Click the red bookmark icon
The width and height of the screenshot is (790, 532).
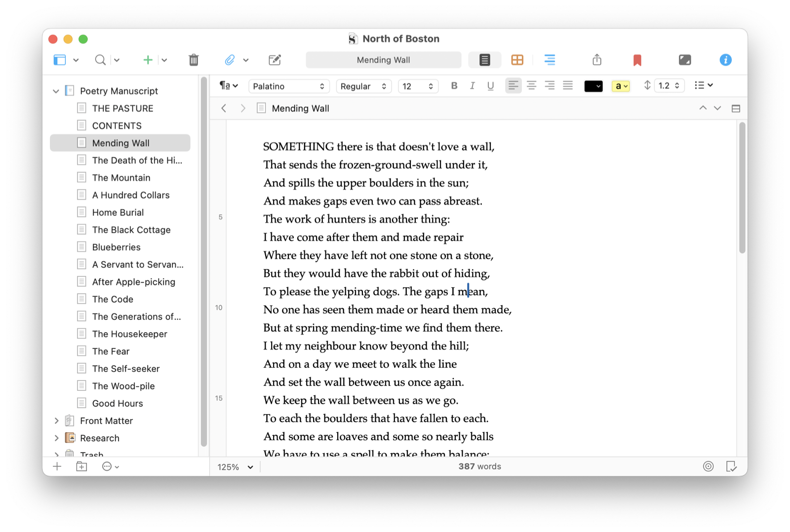[x=637, y=60]
